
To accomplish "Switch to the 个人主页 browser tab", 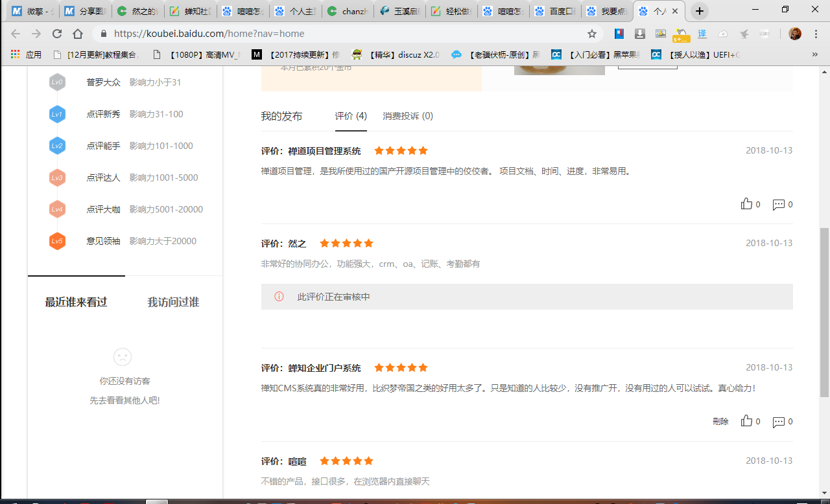I will pos(294,11).
